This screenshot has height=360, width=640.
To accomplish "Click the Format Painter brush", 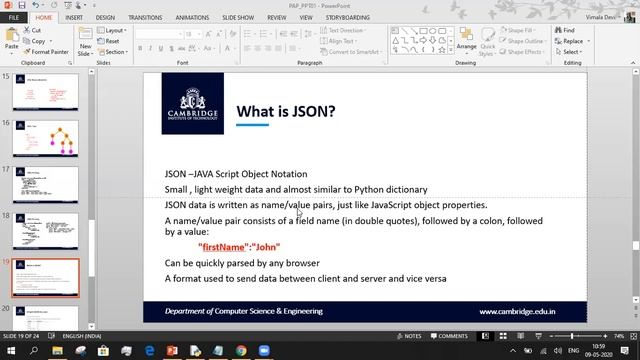I will (46, 52).
